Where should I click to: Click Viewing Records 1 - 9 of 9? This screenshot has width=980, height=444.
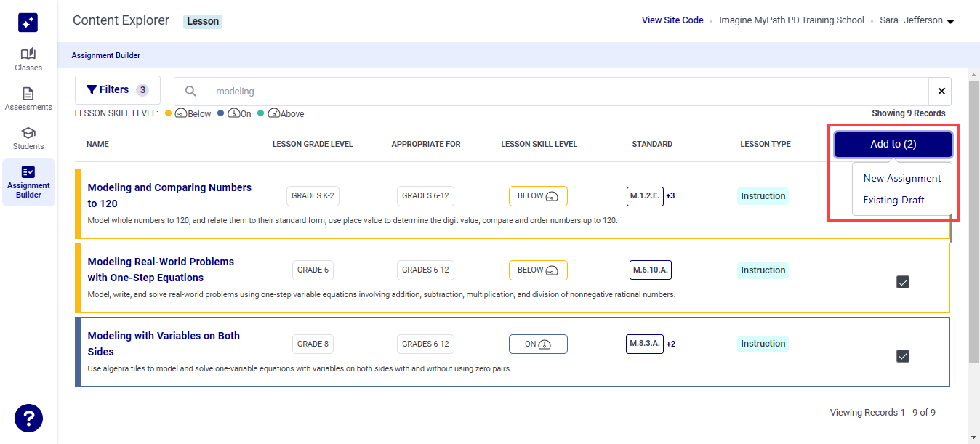883,413
